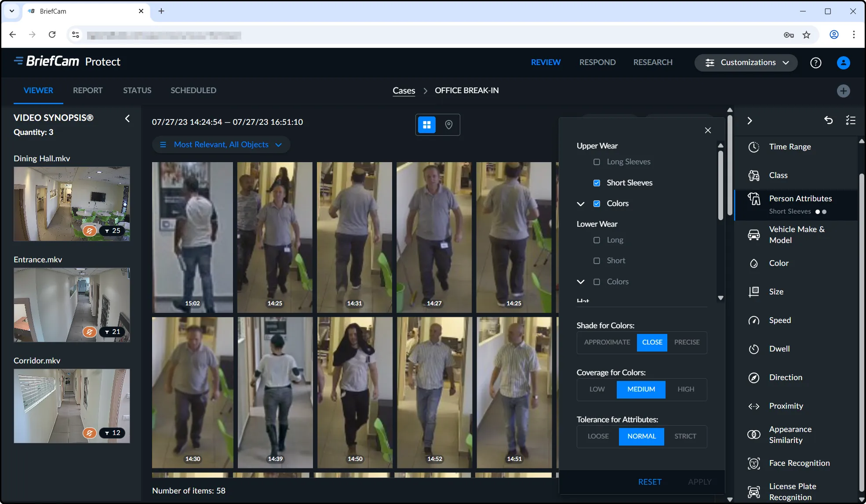Switch to map view icon

click(x=448, y=125)
